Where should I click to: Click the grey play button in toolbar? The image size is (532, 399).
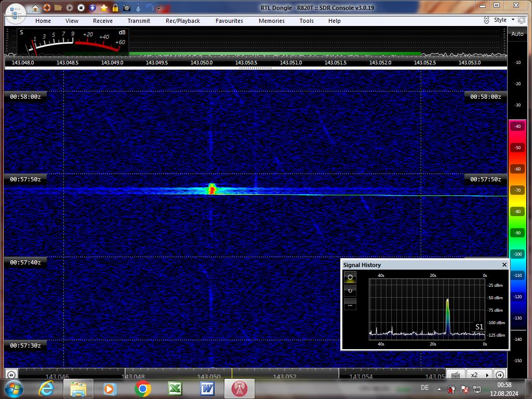click(70, 7)
